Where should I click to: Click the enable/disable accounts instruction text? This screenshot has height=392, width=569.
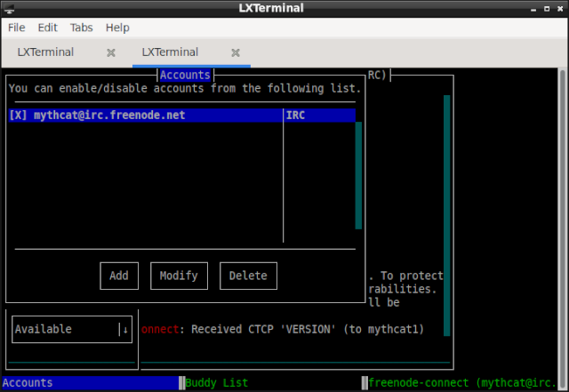(185, 88)
